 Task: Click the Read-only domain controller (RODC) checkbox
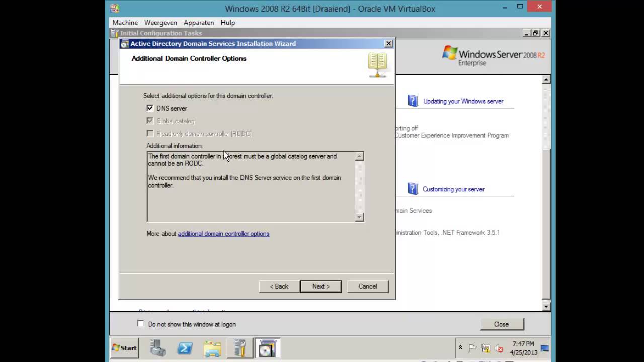[x=150, y=133]
